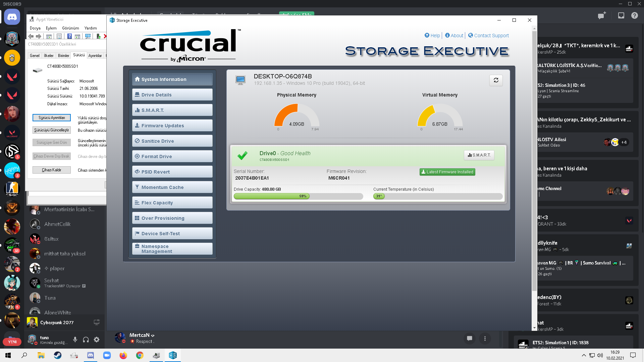Open the S.M.A.R.T. button for Drive0
The width and height of the screenshot is (644, 362).
click(x=479, y=155)
